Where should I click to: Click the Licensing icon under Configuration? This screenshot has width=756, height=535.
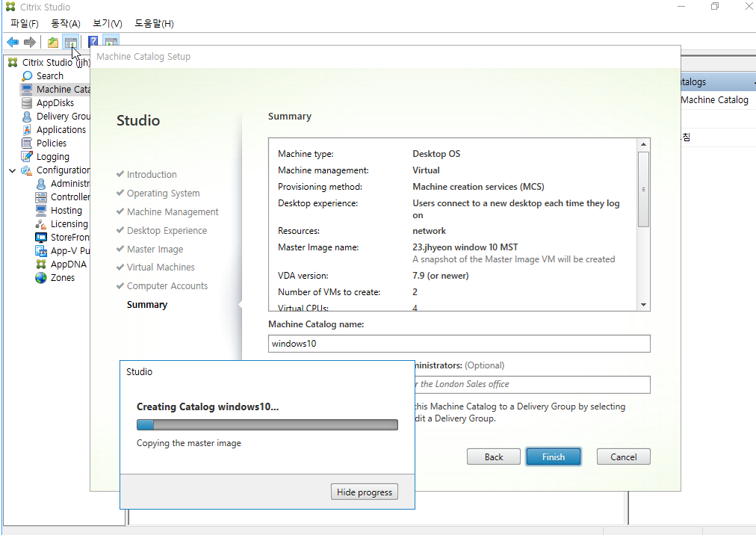[x=42, y=224]
